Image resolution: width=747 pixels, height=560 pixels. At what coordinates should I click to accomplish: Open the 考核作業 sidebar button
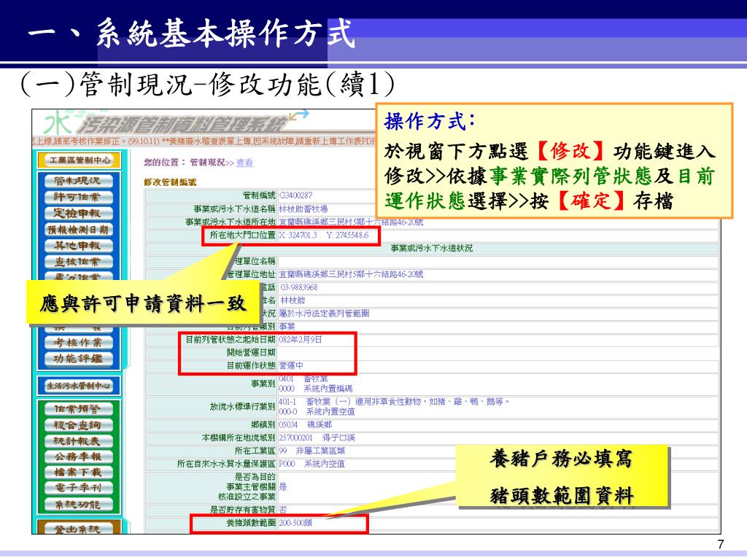click(x=79, y=343)
